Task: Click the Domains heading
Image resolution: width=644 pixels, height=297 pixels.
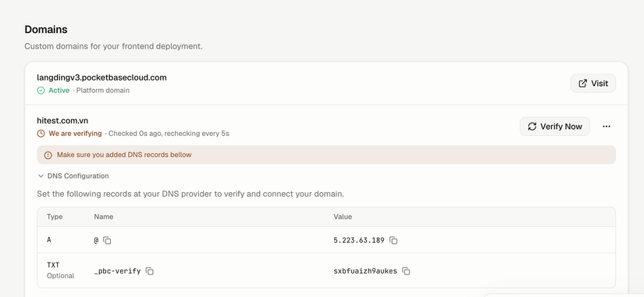Action: pyautogui.click(x=46, y=30)
